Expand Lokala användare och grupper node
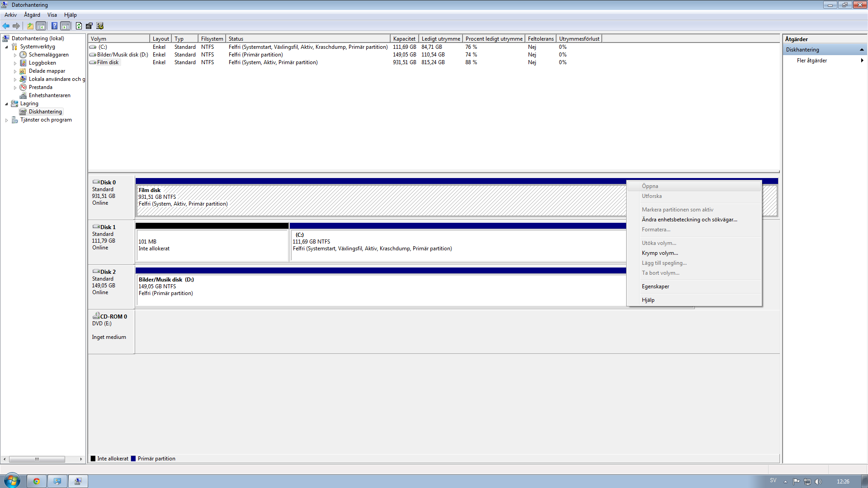Screen dimensions: 868x488 coord(15,80)
